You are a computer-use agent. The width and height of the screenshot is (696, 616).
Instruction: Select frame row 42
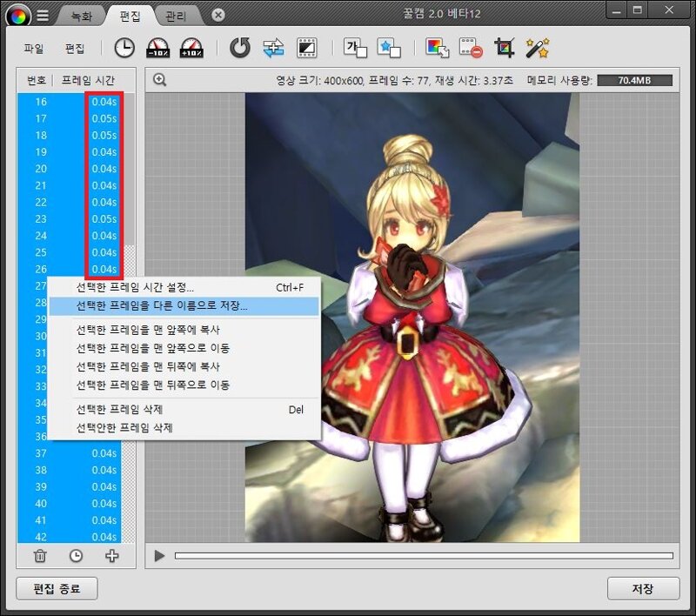[x=70, y=536]
